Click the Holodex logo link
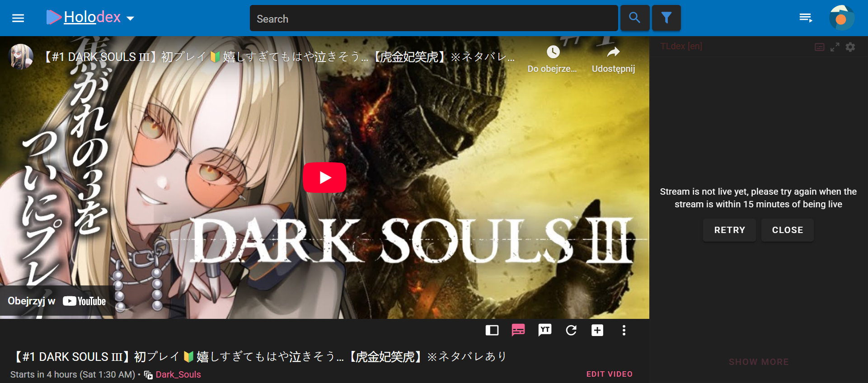Viewport: 868px width, 383px height. (x=84, y=17)
